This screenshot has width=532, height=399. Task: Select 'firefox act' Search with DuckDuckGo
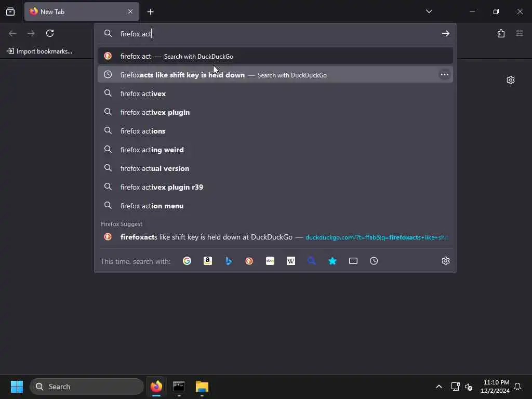(275, 56)
